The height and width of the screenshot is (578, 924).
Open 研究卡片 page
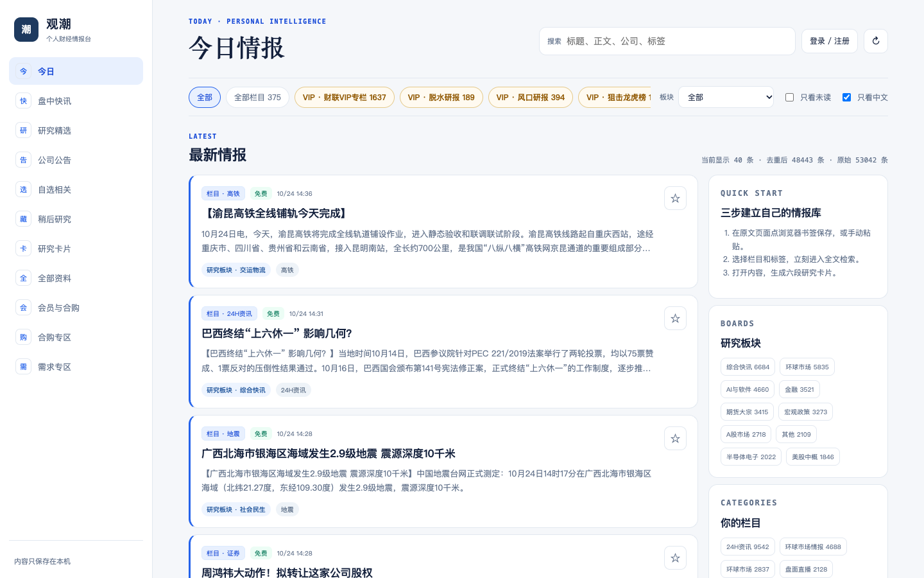pyautogui.click(x=76, y=249)
